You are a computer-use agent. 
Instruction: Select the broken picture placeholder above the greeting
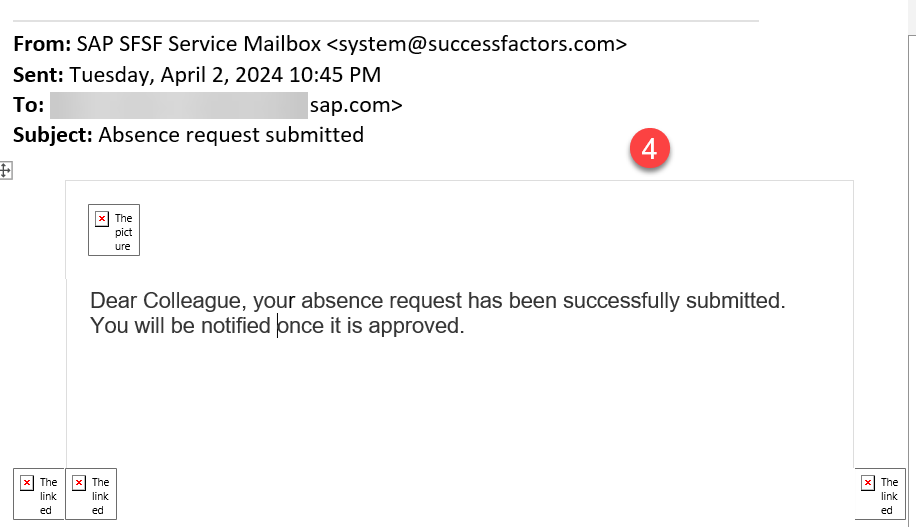(114, 230)
